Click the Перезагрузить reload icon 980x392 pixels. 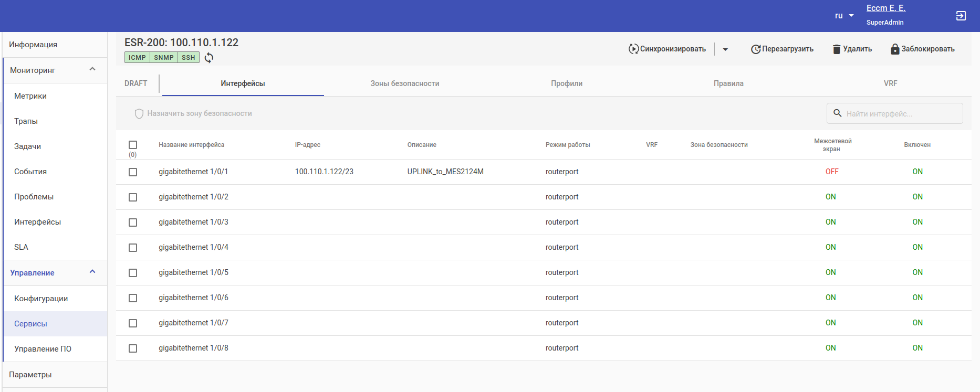click(x=756, y=49)
